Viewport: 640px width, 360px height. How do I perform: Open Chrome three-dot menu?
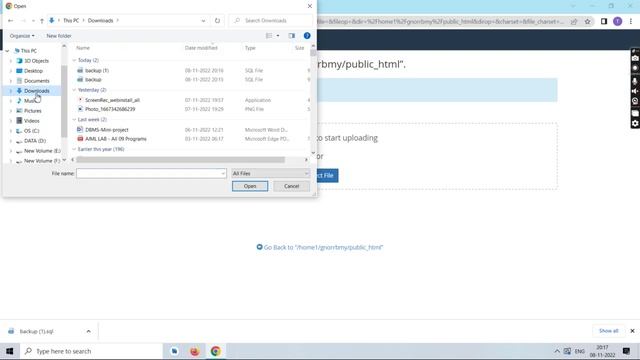(x=631, y=22)
